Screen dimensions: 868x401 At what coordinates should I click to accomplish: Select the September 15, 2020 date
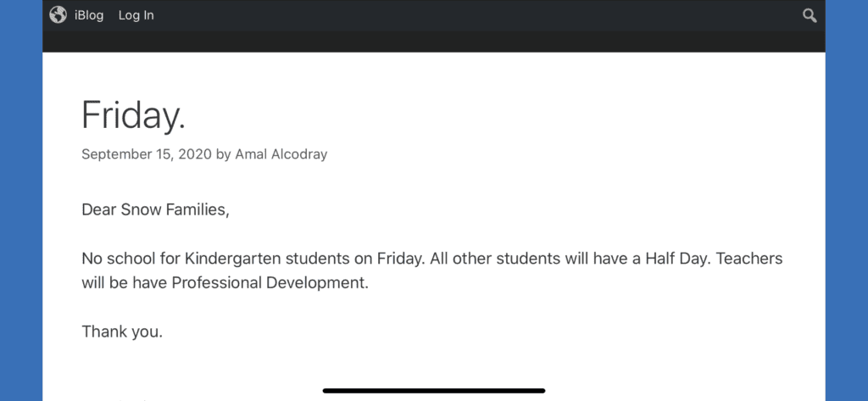(147, 154)
